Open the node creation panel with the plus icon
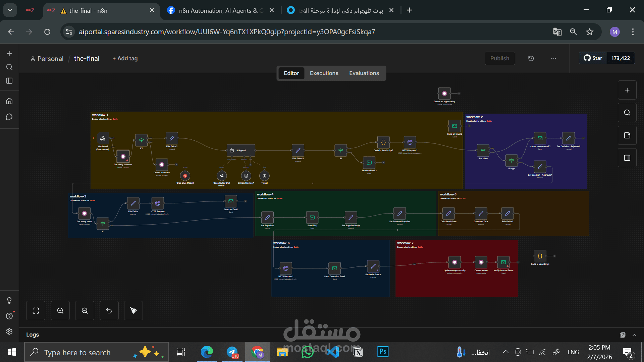Screen dimensions: 644x362 click(627, 90)
